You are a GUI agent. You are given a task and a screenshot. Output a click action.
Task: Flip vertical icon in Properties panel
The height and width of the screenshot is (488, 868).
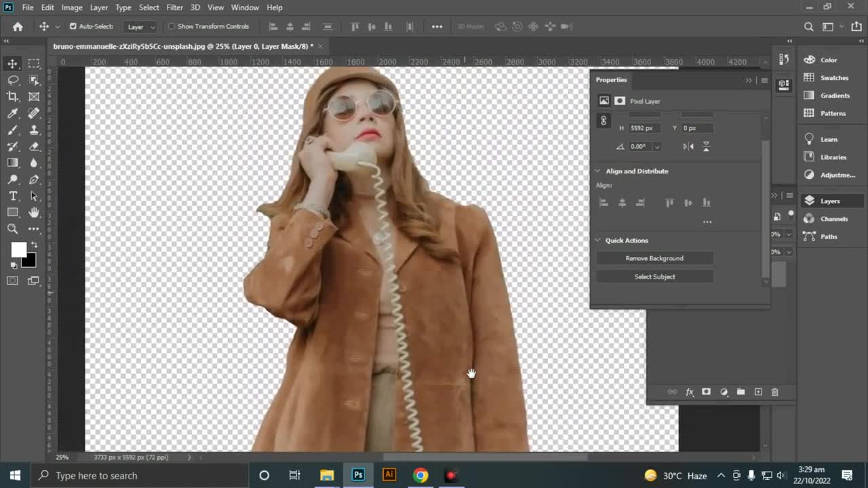(x=706, y=146)
